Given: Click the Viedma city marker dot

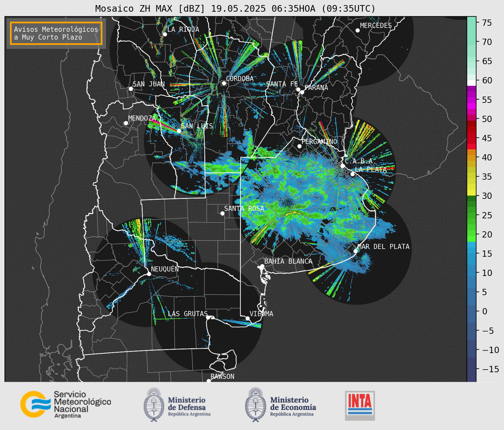Looking at the screenshot, I should [x=247, y=318].
